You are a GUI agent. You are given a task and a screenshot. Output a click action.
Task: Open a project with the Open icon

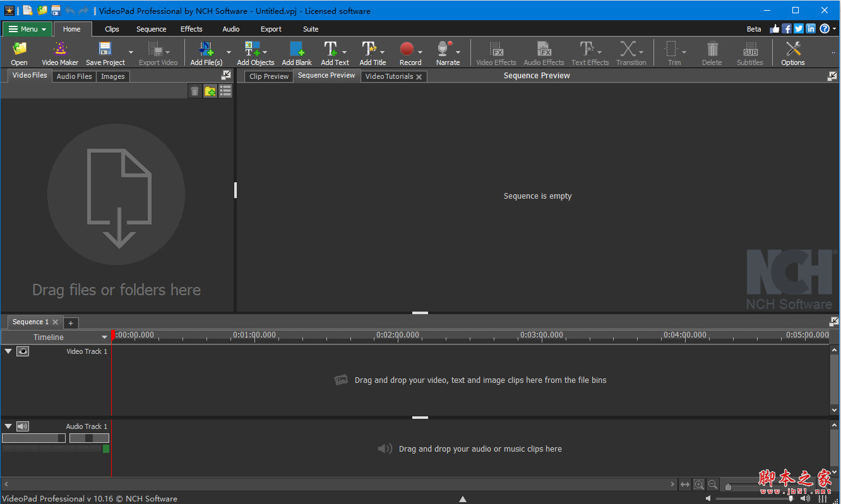[x=19, y=49]
